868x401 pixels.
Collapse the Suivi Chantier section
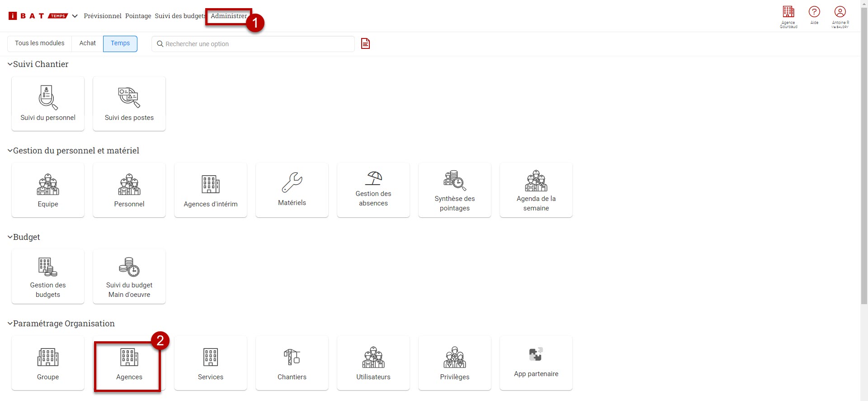point(10,64)
